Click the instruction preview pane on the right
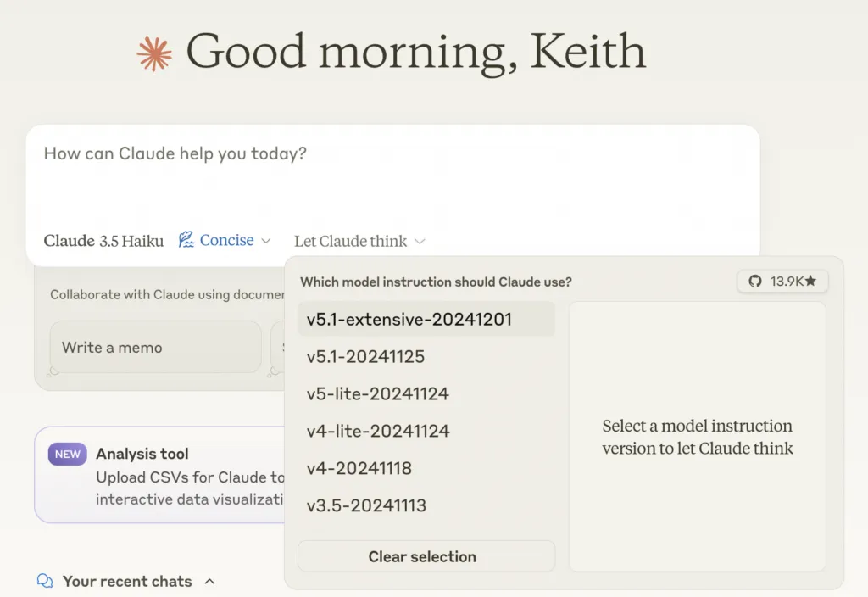The image size is (868, 597). (697, 437)
